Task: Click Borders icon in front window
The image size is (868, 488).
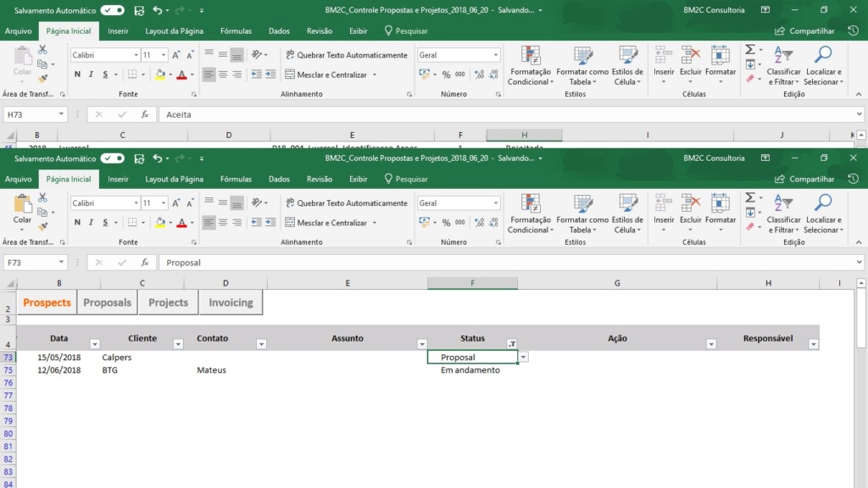Action: point(132,223)
